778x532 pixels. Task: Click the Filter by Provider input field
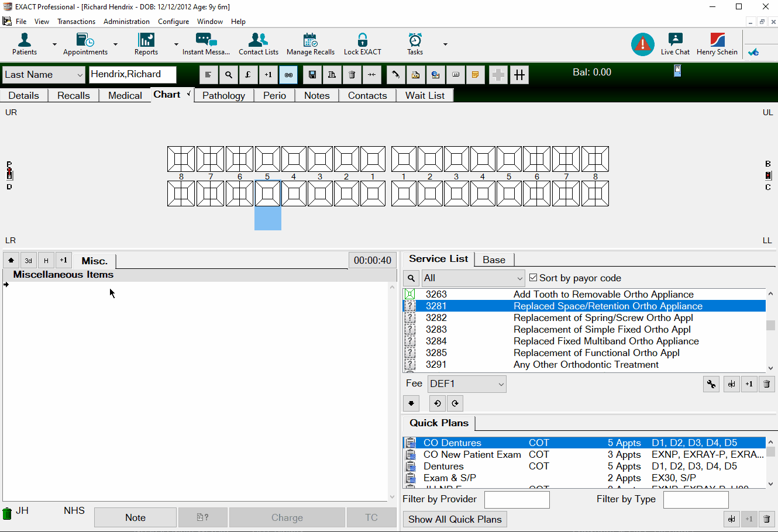coord(517,500)
